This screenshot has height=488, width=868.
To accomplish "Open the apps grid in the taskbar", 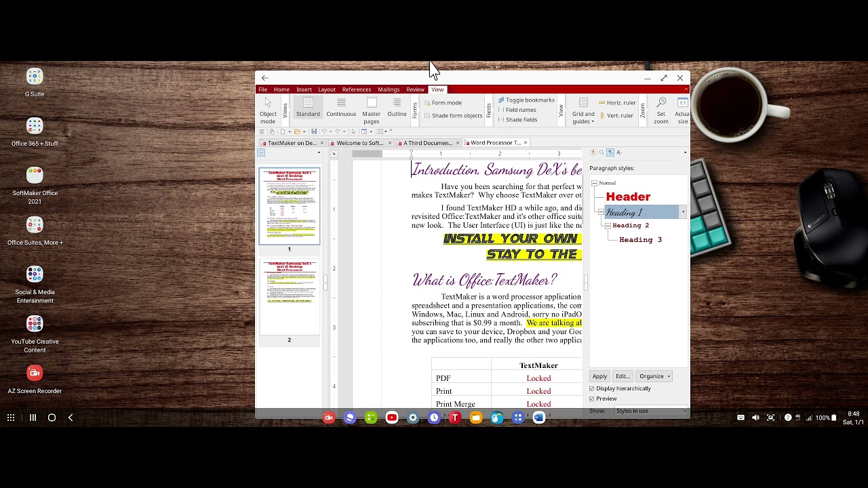I will click(11, 418).
